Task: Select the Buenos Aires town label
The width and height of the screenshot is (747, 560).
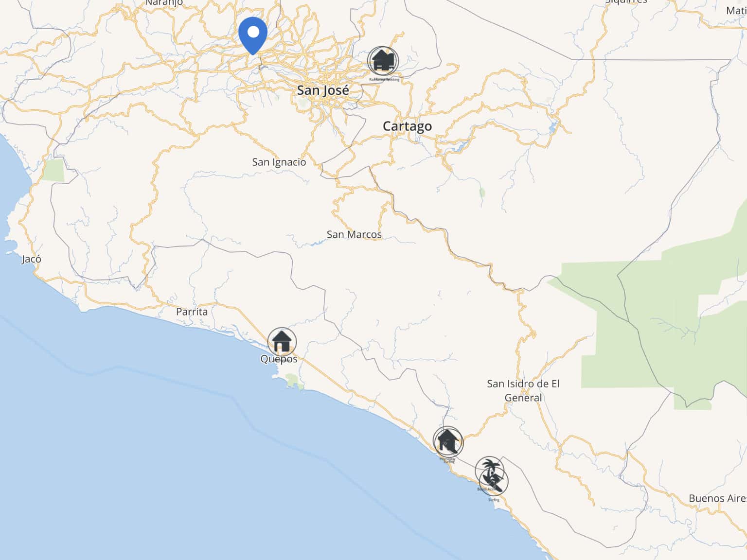Action: (717, 498)
